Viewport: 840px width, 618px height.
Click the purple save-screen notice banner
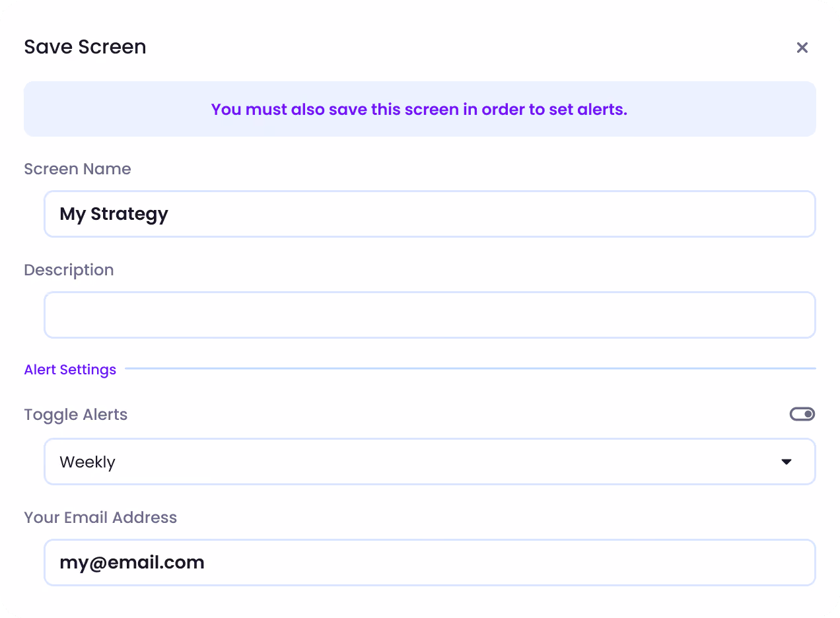[x=420, y=109]
